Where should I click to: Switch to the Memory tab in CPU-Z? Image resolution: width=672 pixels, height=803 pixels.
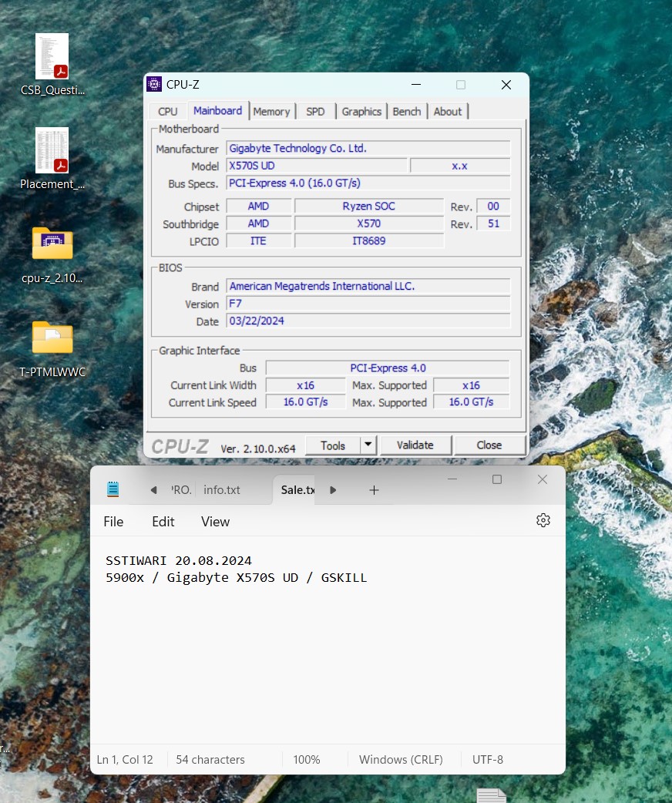(x=271, y=111)
